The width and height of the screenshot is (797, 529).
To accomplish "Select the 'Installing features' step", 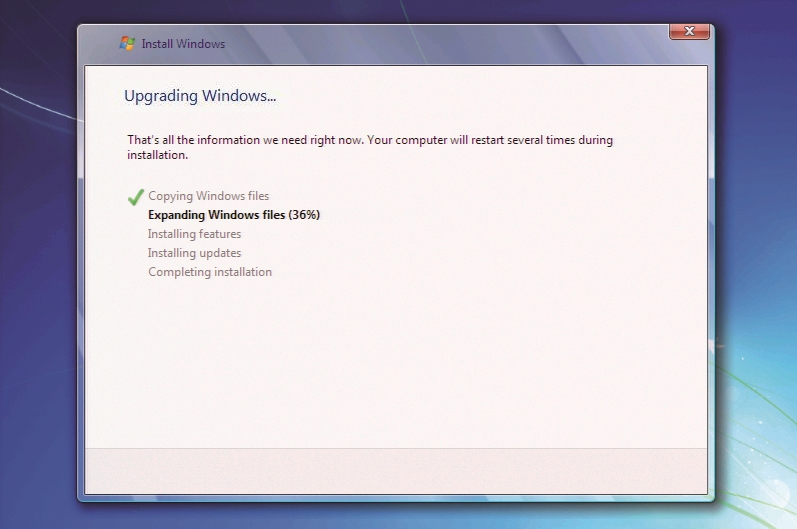I will coord(194,234).
